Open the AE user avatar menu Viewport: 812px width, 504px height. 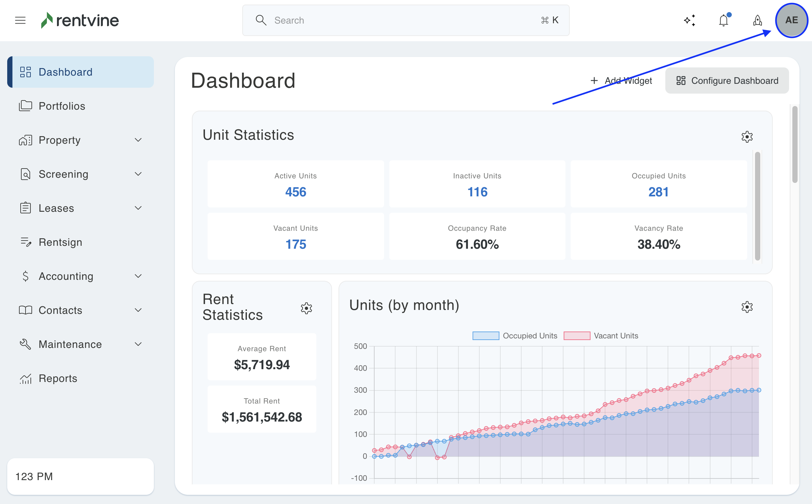(791, 20)
